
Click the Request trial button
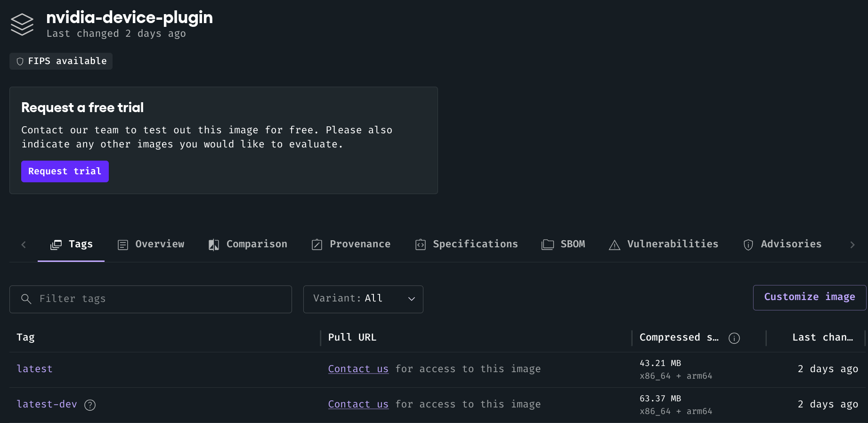(65, 171)
